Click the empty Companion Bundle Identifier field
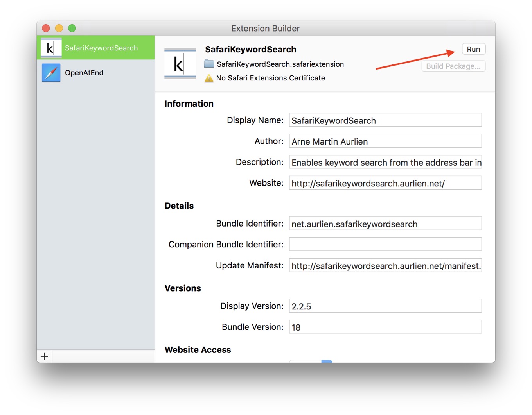Viewport: 532px width, 415px height. [385, 244]
